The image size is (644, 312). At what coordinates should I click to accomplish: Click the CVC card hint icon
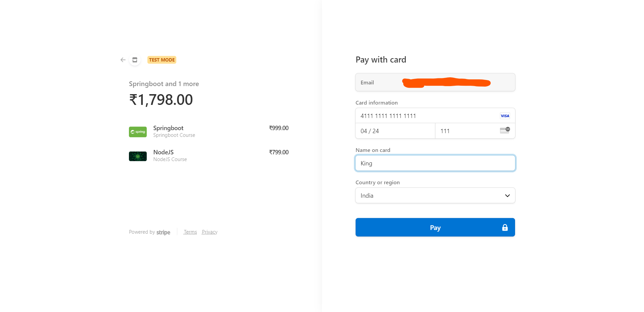coord(505,130)
